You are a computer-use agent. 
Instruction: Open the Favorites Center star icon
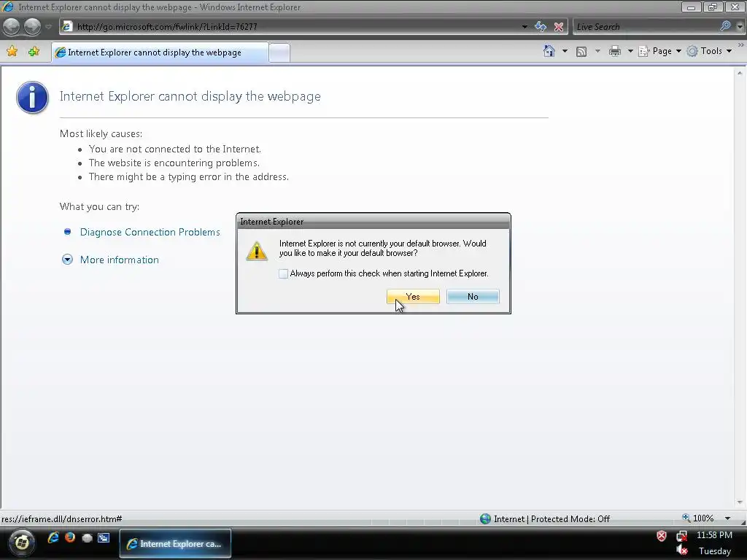point(12,52)
